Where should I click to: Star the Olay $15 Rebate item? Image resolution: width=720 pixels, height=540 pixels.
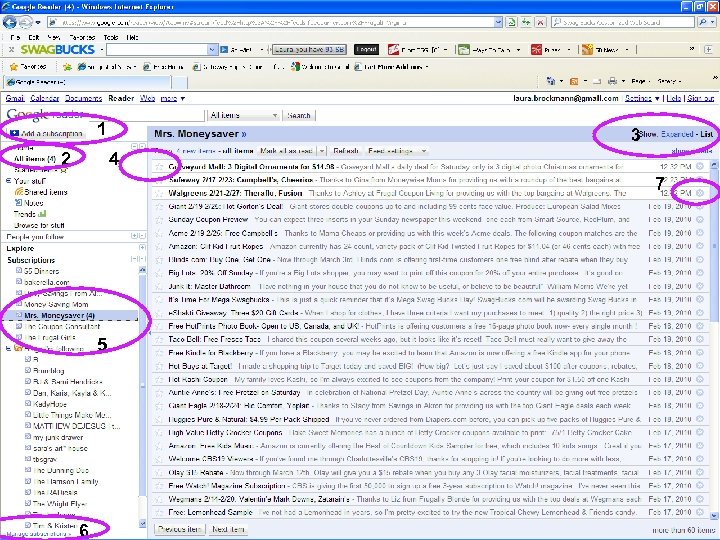click(159, 472)
